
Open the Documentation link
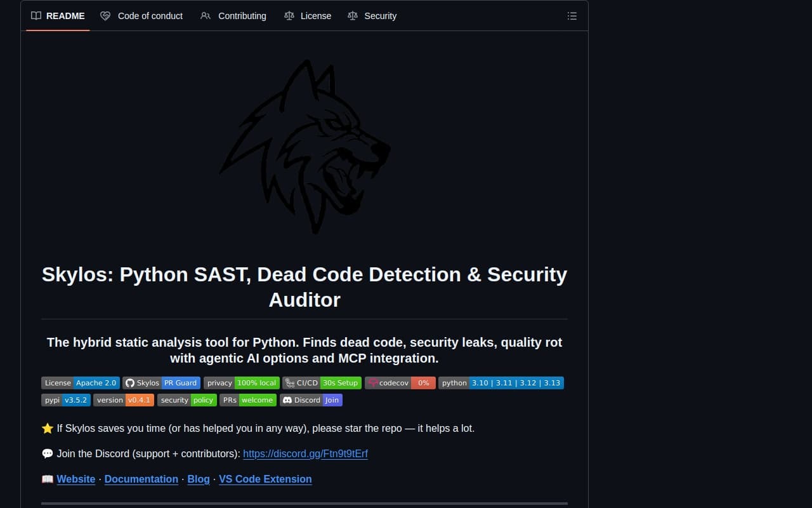point(141,479)
